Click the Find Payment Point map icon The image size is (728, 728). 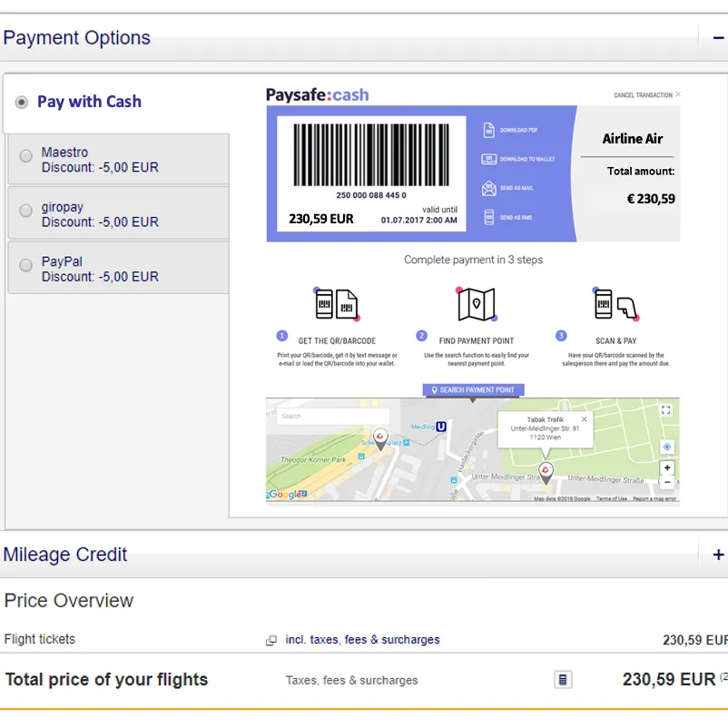477,303
